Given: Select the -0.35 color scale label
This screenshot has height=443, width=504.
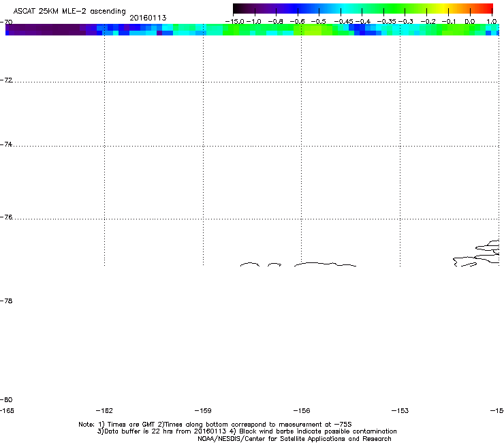Looking at the screenshot, I should [x=386, y=22].
